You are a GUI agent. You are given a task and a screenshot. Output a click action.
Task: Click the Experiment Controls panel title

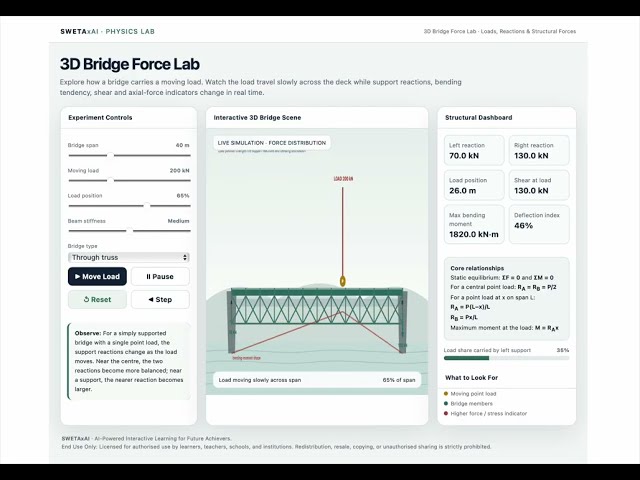pyautogui.click(x=100, y=118)
